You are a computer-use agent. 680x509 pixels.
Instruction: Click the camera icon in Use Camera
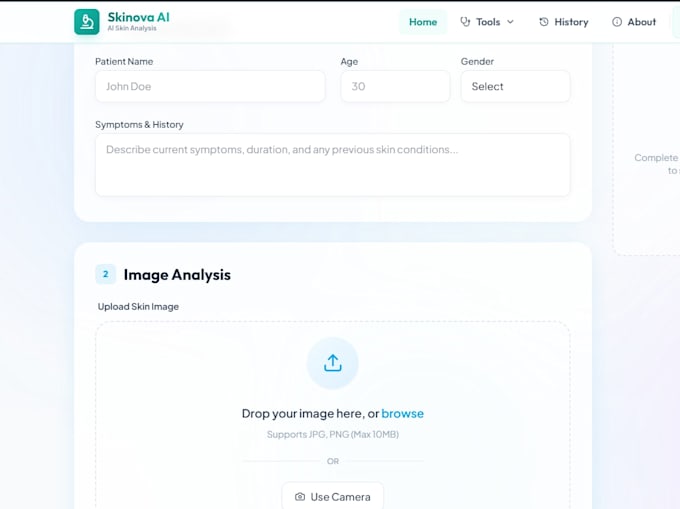tap(300, 496)
